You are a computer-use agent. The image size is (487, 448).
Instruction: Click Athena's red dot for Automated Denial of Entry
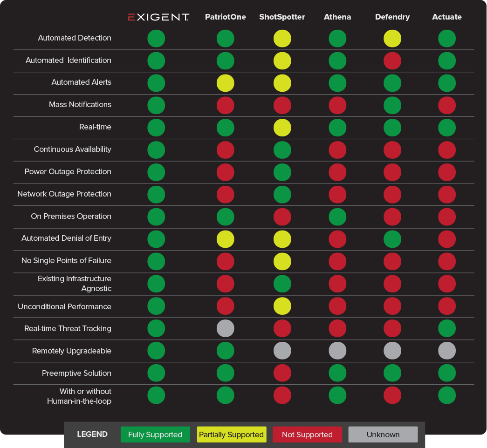tap(337, 239)
